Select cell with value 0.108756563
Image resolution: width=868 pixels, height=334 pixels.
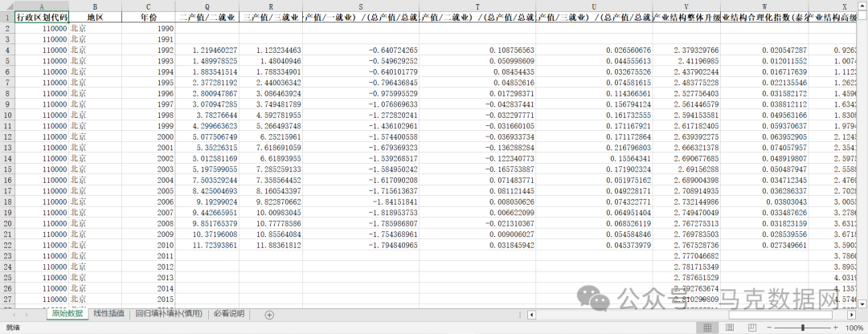pos(477,50)
